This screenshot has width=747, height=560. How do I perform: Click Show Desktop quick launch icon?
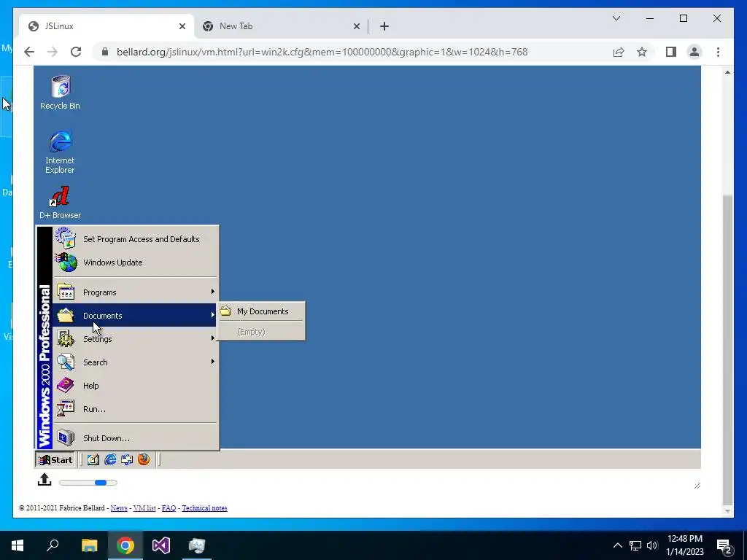point(93,459)
